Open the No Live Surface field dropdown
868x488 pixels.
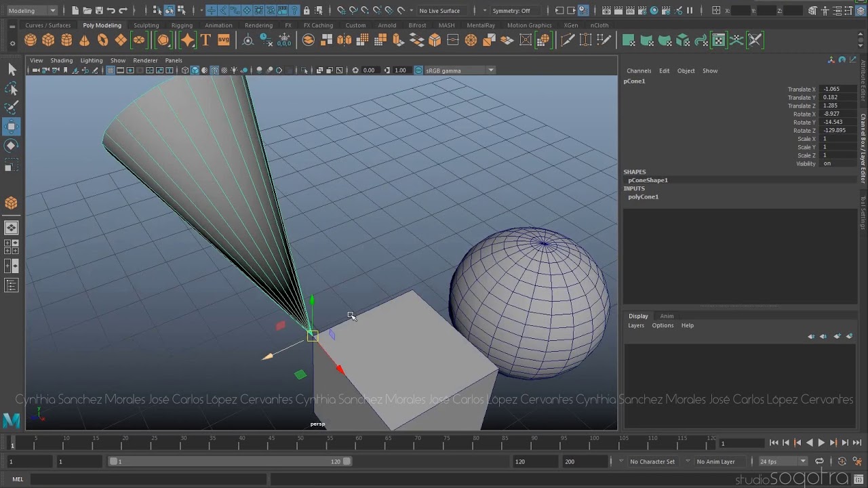click(x=444, y=10)
